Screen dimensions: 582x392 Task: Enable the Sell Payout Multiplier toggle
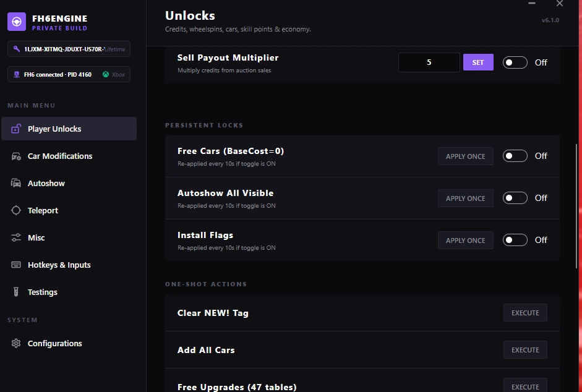[x=515, y=62]
